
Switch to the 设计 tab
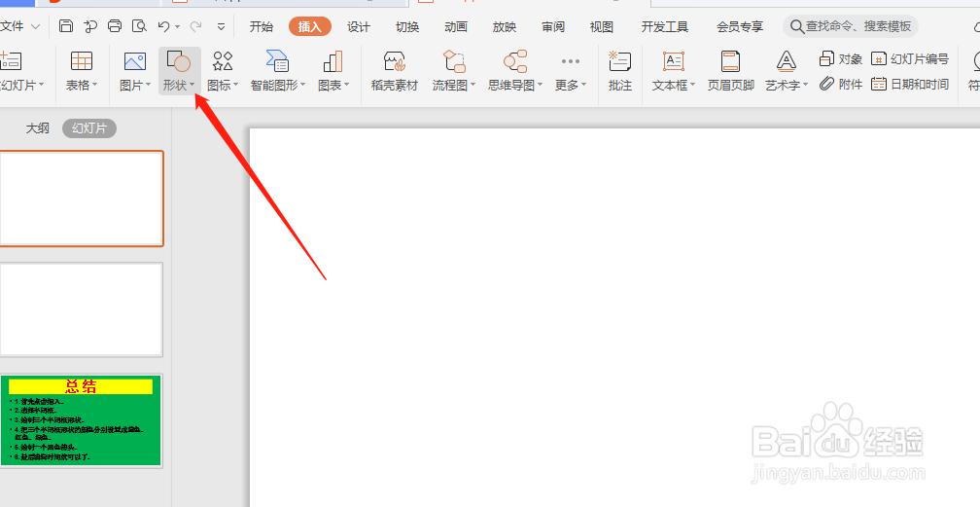[359, 26]
